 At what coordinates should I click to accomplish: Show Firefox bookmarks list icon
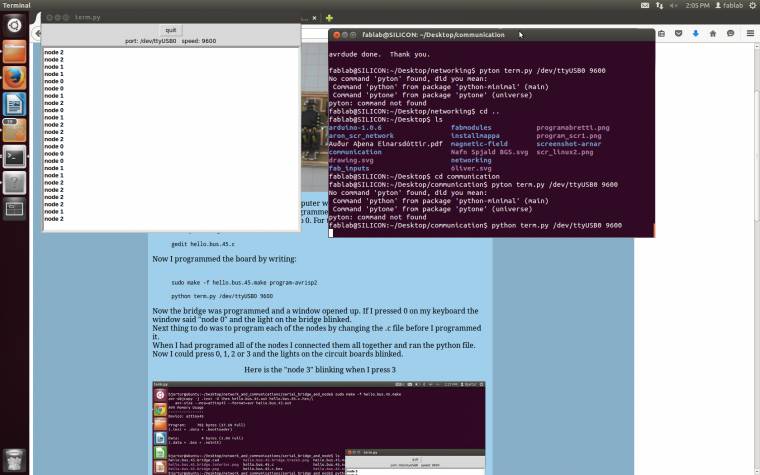click(662, 33)
